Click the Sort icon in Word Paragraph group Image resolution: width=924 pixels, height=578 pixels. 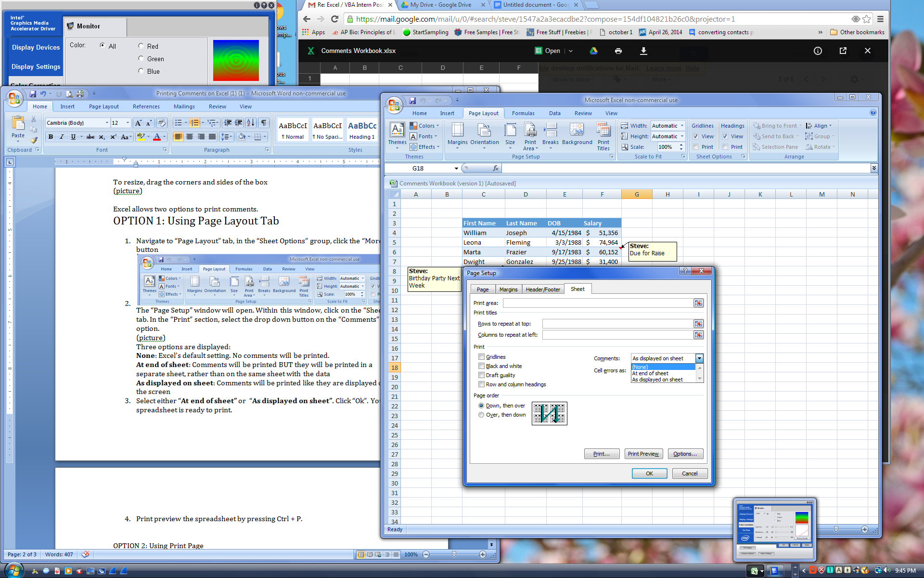(251, 123)
